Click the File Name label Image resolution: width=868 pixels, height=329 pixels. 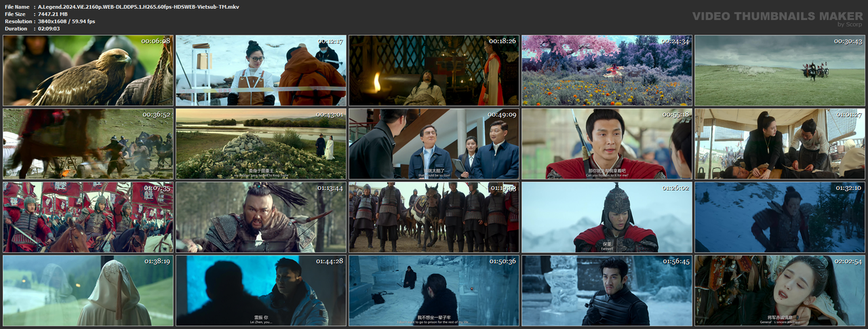point(17,7)
